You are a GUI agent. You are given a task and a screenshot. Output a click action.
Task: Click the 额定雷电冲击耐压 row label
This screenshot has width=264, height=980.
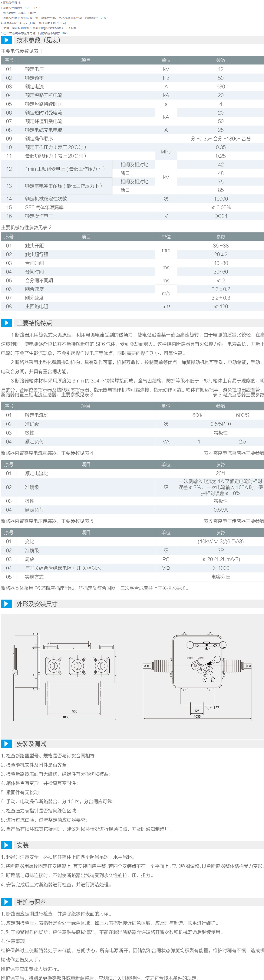click(x=64, y=186)
